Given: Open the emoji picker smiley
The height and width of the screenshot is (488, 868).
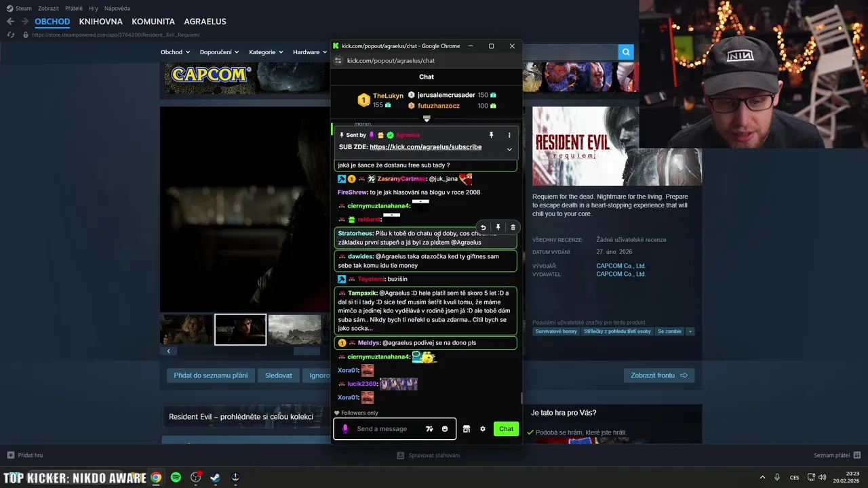Looking at the screenshot, I should coord(445,429).
